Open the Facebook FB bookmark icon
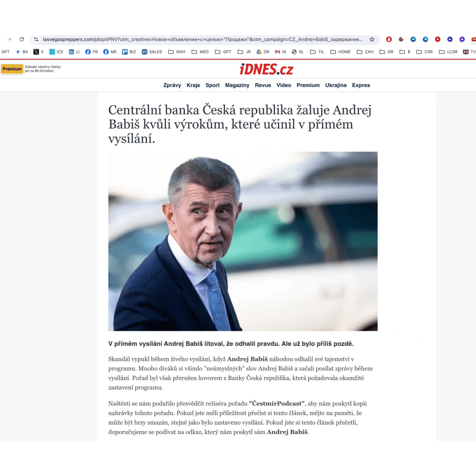The width and height of the screenshot is (476, 476). pos(91,52)
